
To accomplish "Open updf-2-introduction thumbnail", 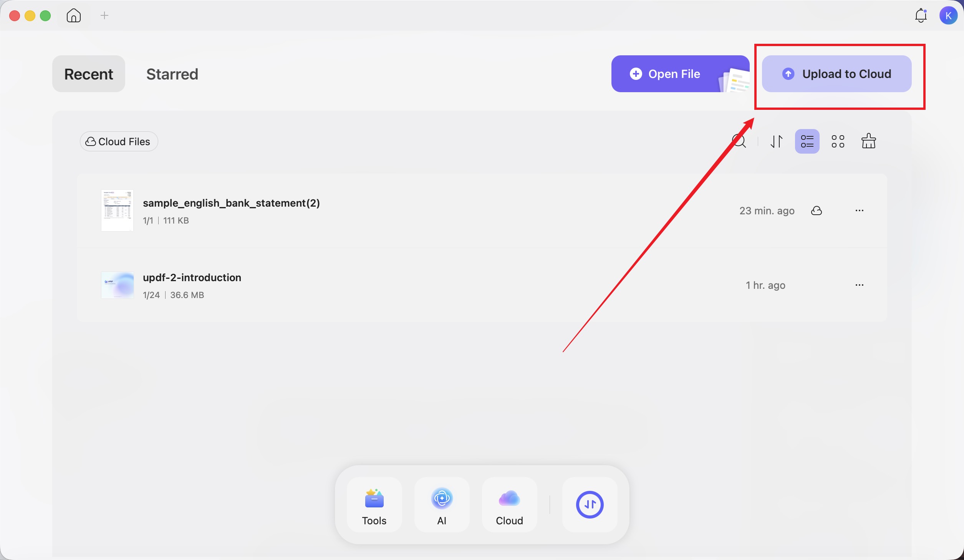I will pos(117,285).
